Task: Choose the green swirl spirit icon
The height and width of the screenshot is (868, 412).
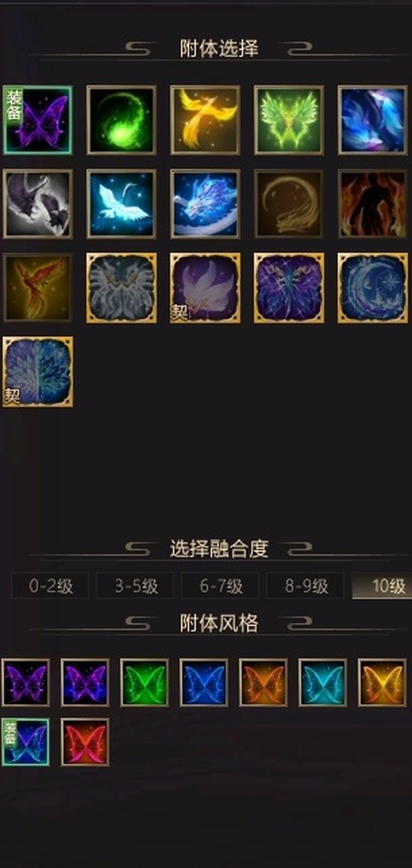Action: coord(122,120)
